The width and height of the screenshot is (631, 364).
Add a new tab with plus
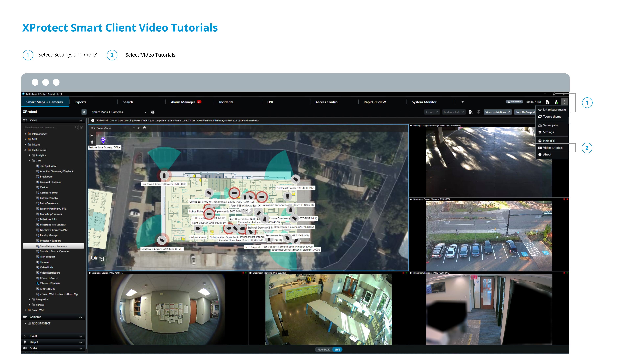click(462, 102)
